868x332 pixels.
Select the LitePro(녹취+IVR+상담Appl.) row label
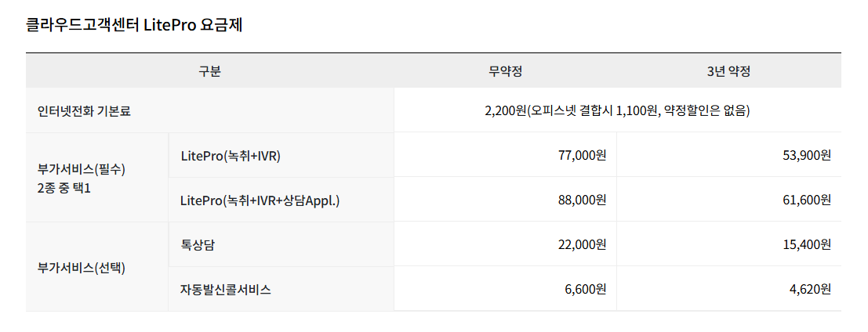tap(260, 200)
